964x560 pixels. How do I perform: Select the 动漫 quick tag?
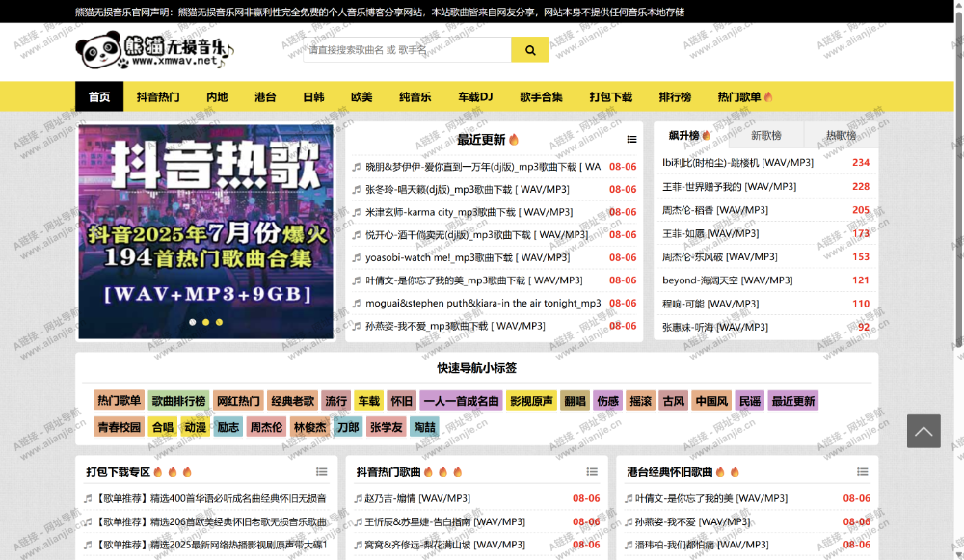pyautogui.click(x=196, y=427)
